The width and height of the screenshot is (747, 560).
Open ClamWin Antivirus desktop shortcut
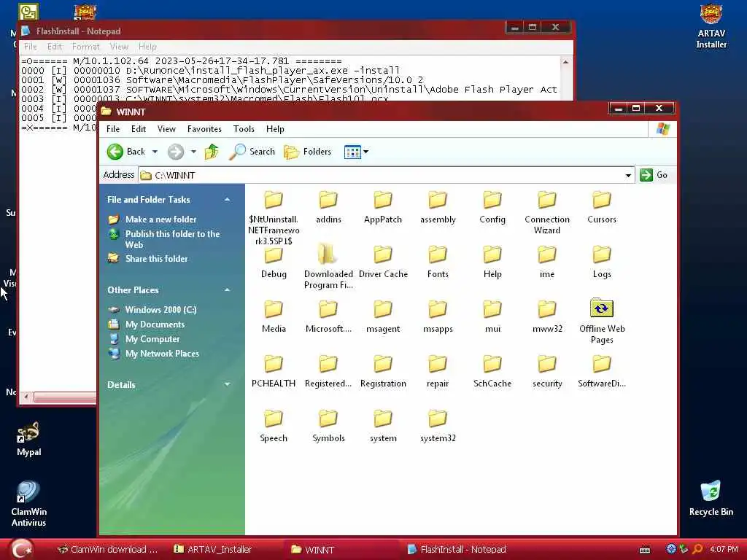28,503
